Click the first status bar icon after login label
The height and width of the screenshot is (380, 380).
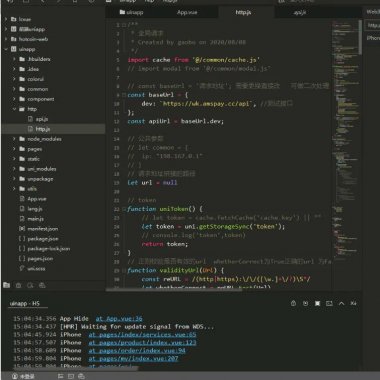60,376
